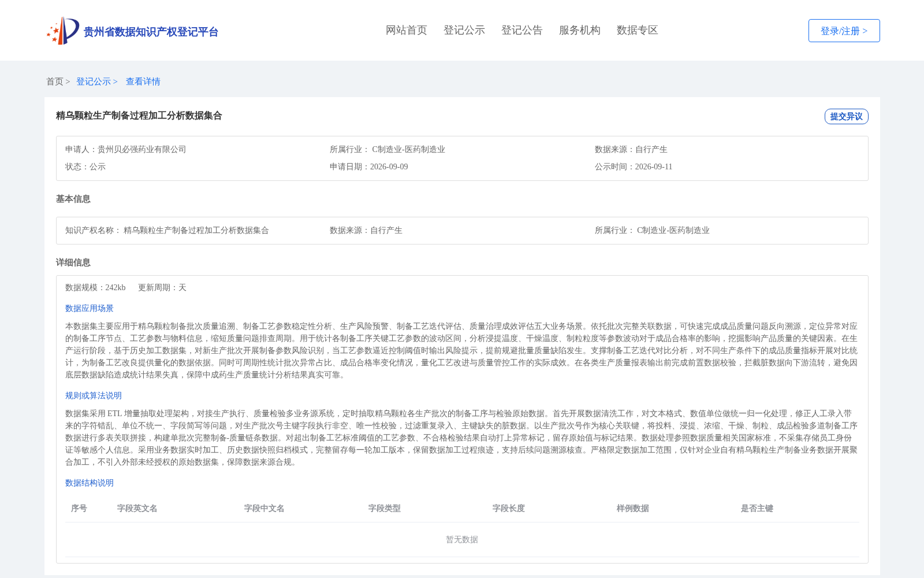Select the page title 精乌颗粒生产制备过程加工分析数据集合

pos(139,116)
